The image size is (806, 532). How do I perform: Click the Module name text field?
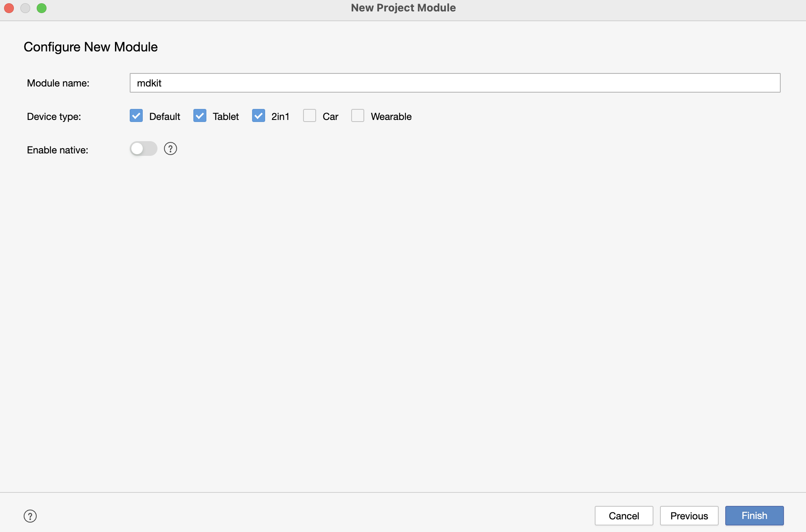coord(455,83)
